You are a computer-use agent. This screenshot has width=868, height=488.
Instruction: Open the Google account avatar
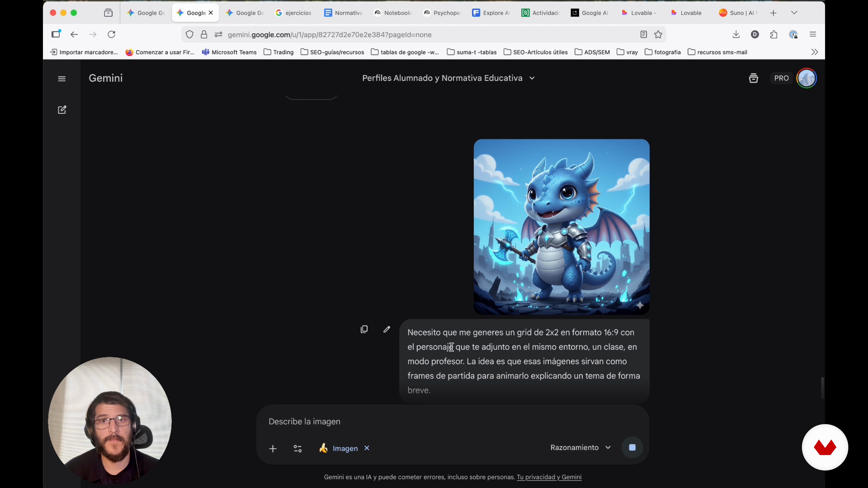tap(806, 78)
